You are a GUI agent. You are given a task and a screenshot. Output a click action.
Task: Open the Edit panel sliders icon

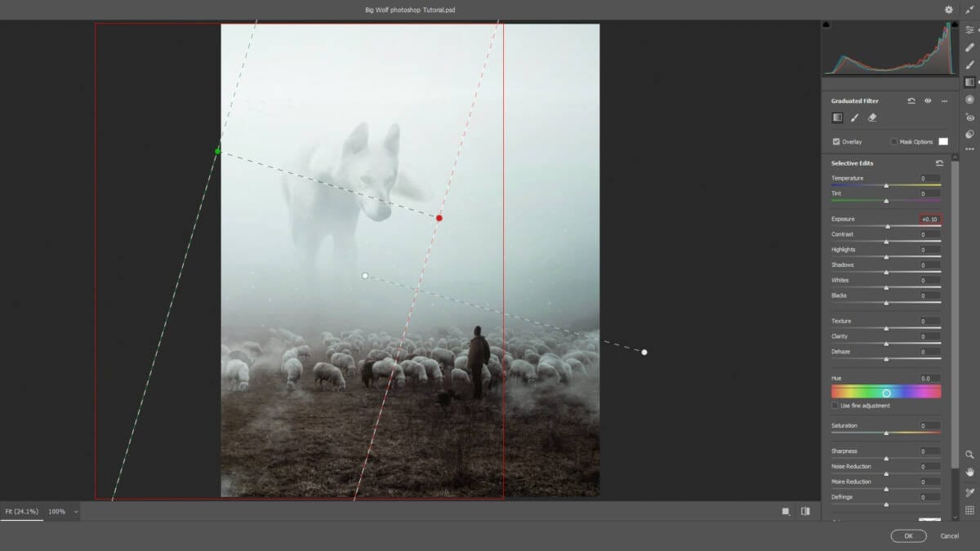969,29
